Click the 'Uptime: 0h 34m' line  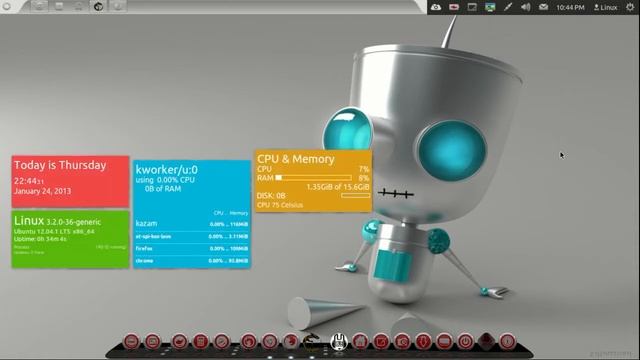point(40,239)
